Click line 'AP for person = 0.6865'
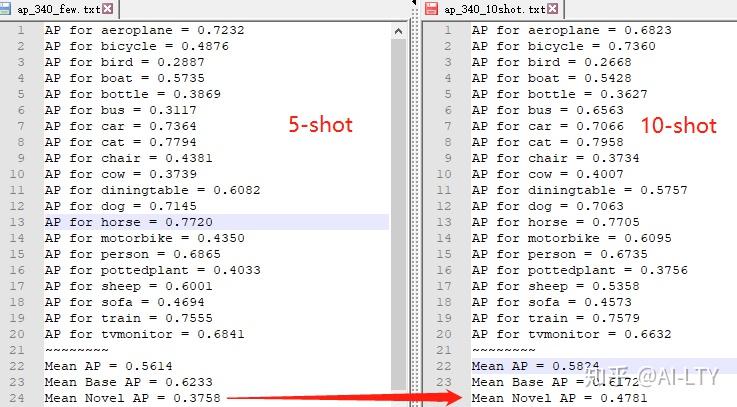737x407 pixels. pos(133,254)
